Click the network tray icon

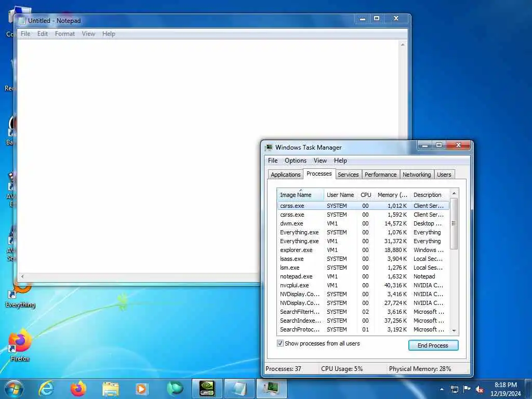point(454,390)
